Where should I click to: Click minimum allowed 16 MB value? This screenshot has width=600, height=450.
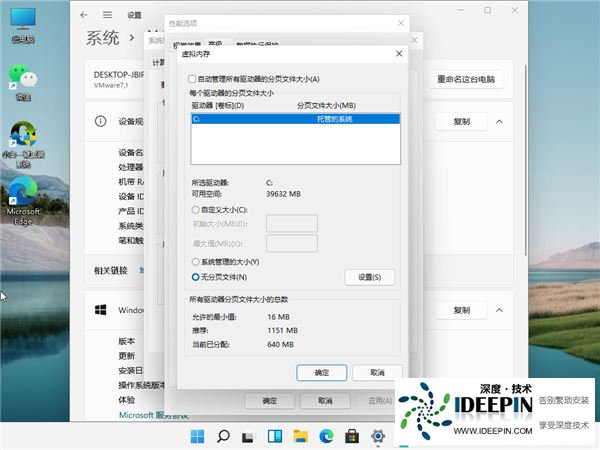[279, 317]
